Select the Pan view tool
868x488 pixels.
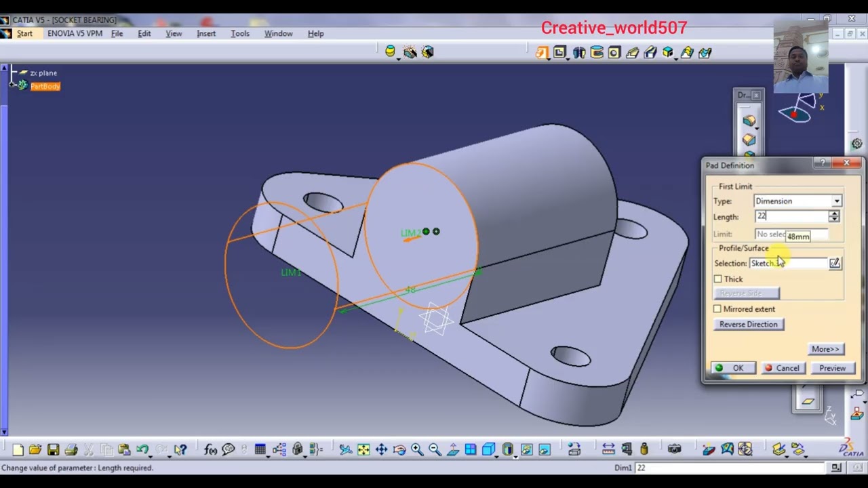(x=381, y=449)
